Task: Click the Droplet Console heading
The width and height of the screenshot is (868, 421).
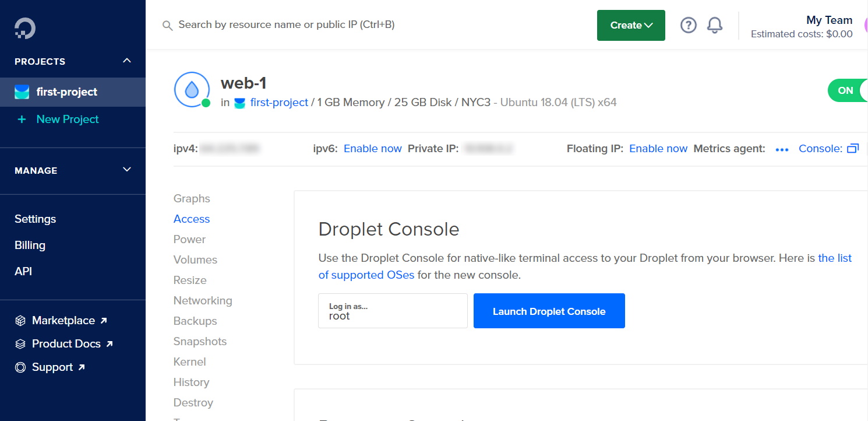Action: click(x=389, y=229)
